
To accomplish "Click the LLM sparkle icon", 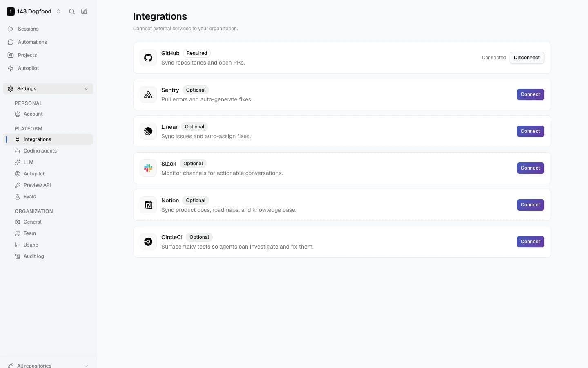I will point(18,162).
